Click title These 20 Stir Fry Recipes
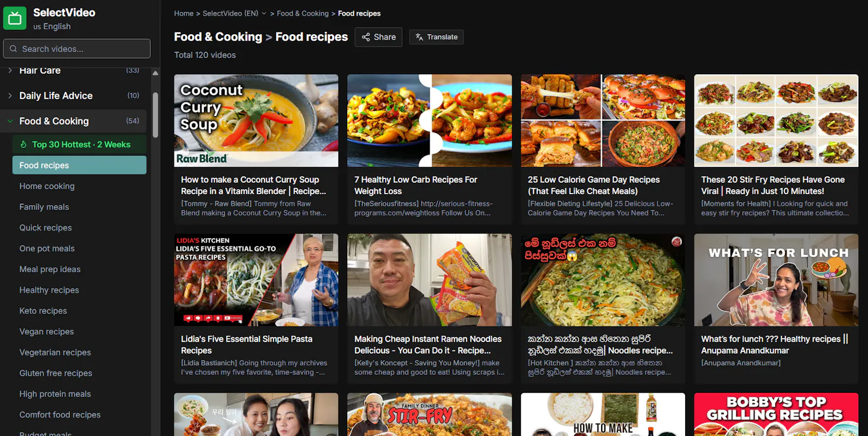868x436 pixels. coord(773,185)
